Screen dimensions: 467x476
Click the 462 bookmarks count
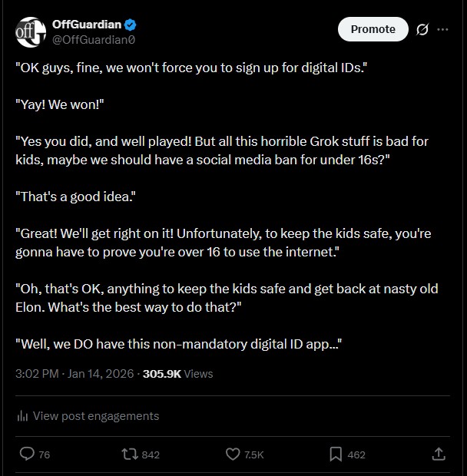(x=356, y=455)
